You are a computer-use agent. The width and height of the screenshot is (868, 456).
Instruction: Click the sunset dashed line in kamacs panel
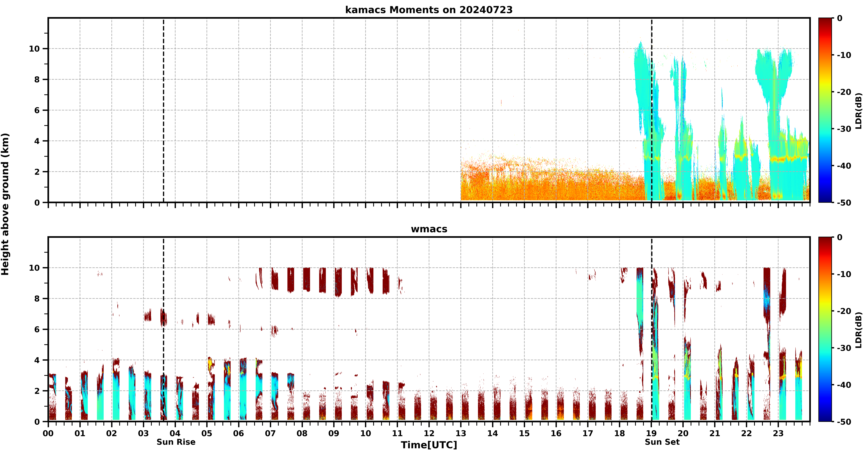652,110
